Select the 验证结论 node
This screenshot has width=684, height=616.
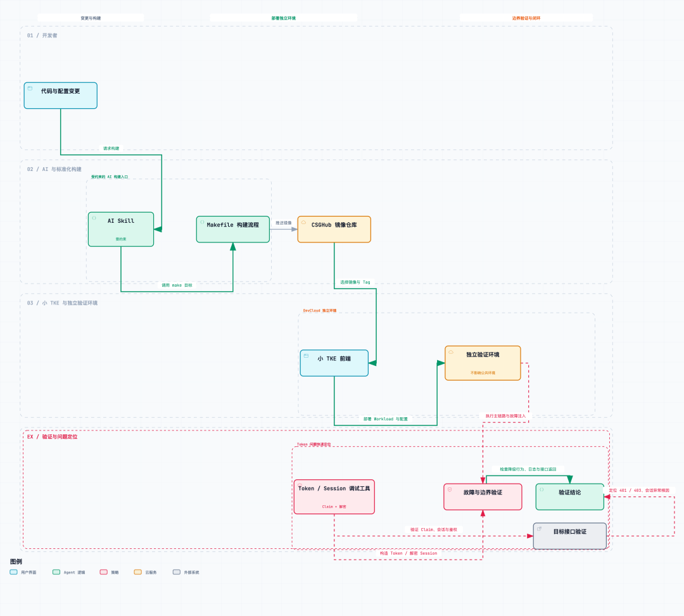coord(570,497)
